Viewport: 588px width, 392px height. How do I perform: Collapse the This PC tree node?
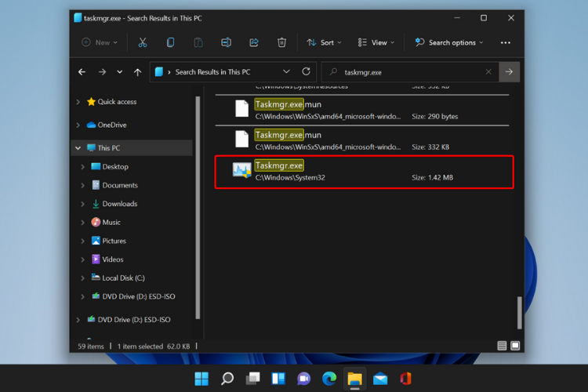tap(78, 148)
